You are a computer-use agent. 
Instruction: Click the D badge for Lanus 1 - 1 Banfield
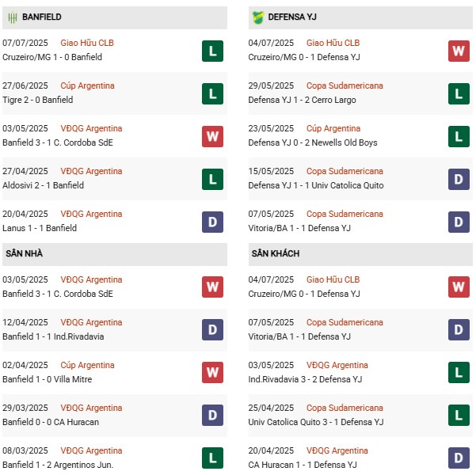(x=212, y=222)
